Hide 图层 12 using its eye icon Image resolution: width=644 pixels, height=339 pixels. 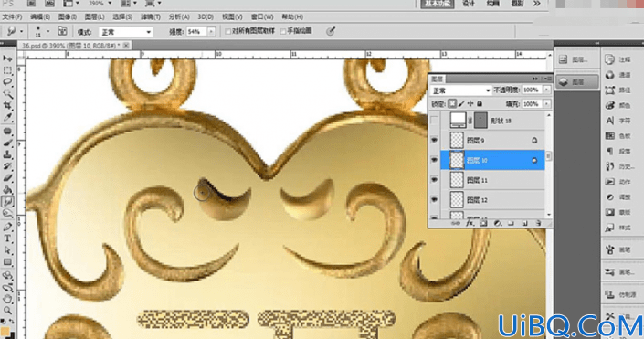point(435,199)
